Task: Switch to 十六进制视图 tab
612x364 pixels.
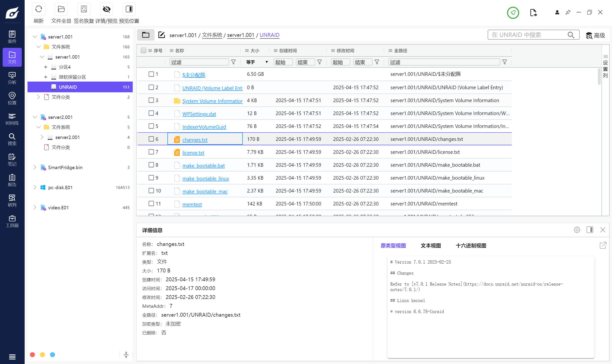Action: click(x=471, y=246)
